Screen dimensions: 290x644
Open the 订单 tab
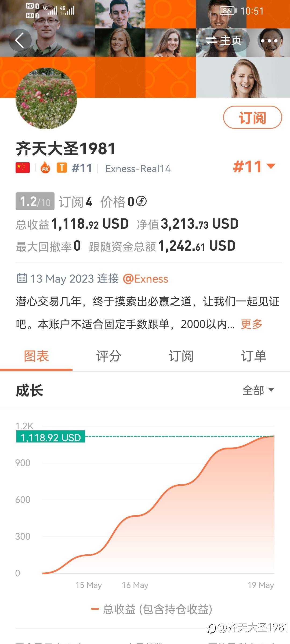tap(253, 356)
